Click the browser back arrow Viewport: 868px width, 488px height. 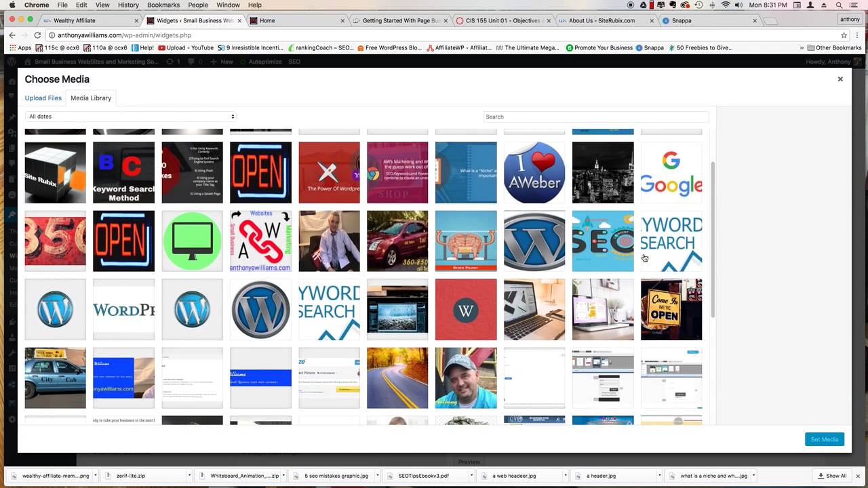pyautogui.click(x=12, y=35)
